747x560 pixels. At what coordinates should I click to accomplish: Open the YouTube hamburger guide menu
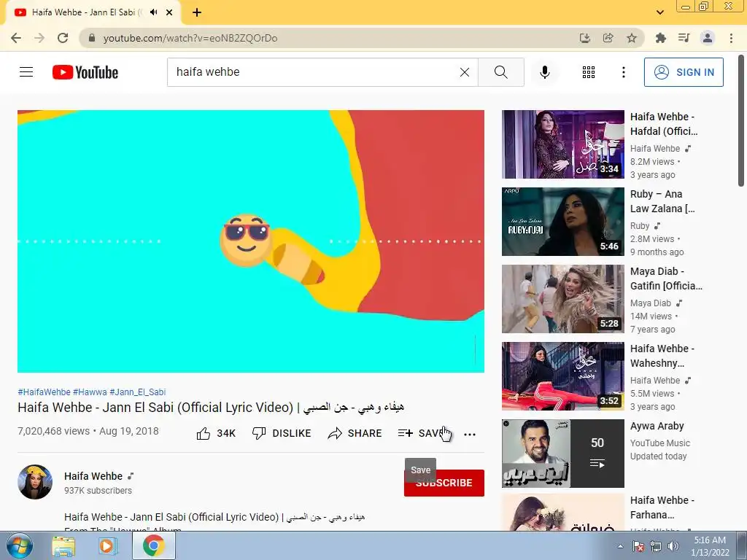26,72
